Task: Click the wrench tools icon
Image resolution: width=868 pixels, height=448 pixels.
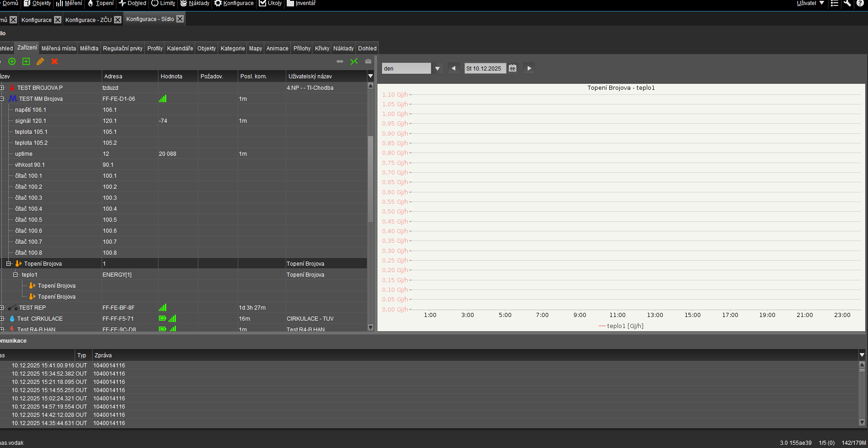Action: click(x=847, y=3)
